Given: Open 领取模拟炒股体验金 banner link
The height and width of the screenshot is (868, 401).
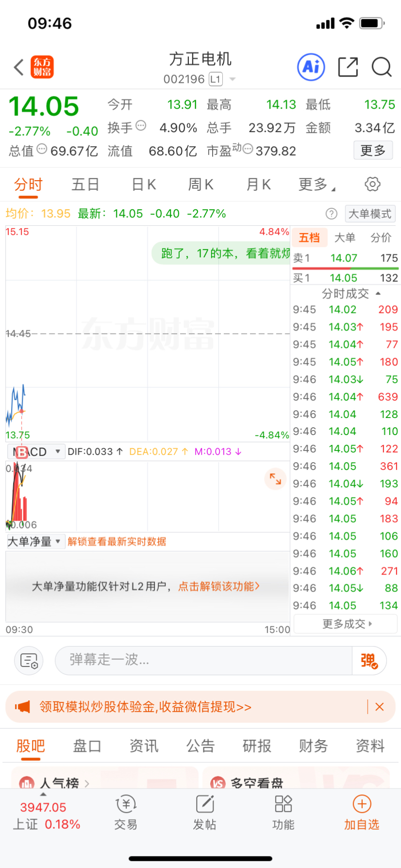Looking at the screenshot, I should point(145,707).
